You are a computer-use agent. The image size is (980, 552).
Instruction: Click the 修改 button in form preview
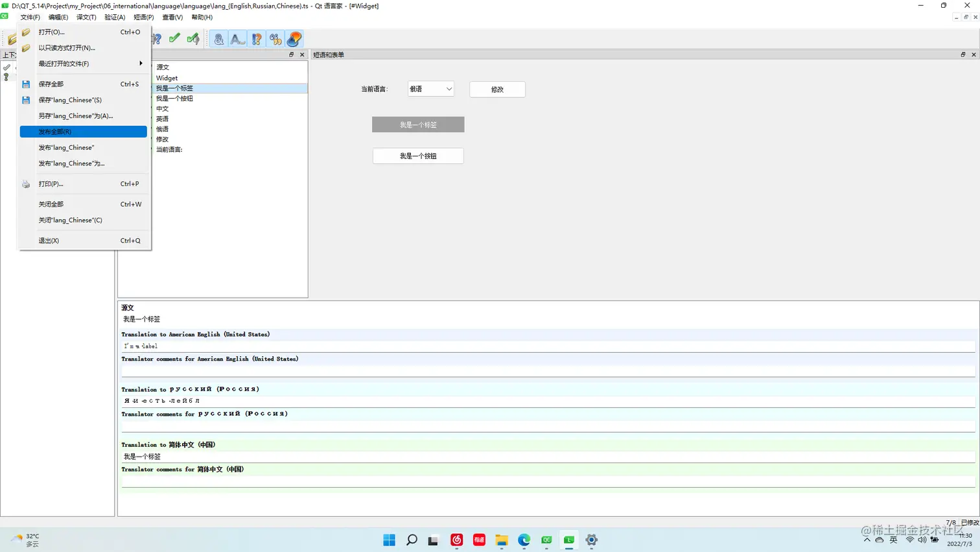497,90
